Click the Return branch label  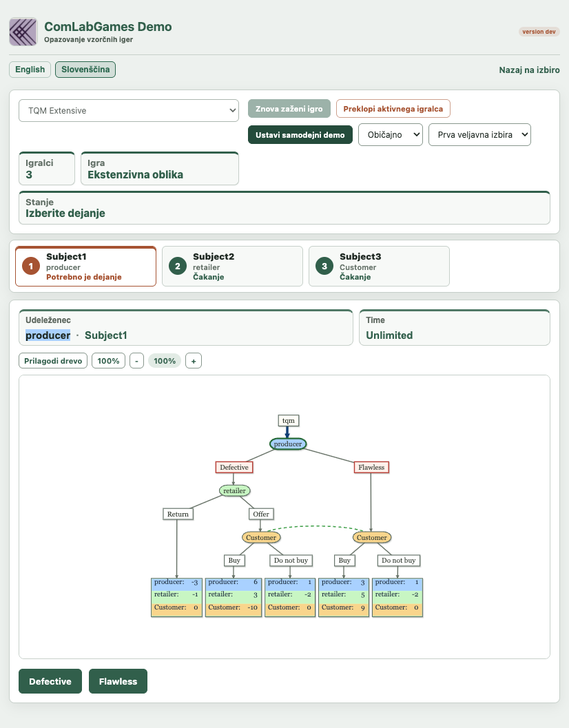click(178, 514)
